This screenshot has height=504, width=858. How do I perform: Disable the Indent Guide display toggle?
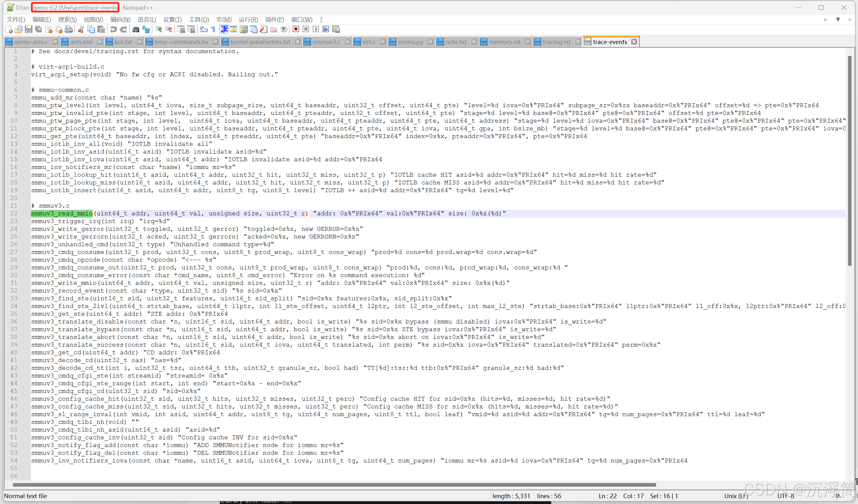(x=224, y=29)
